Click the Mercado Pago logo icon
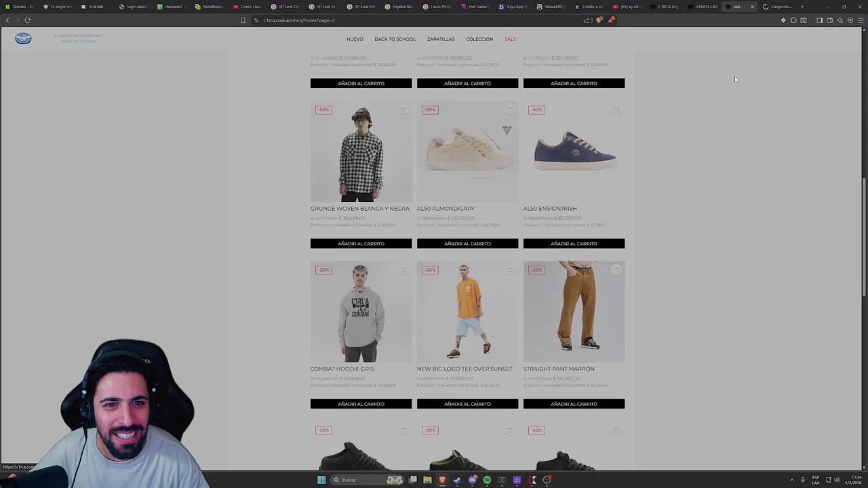Viewport: 868px width, 488px height. (x=23, y=39)
